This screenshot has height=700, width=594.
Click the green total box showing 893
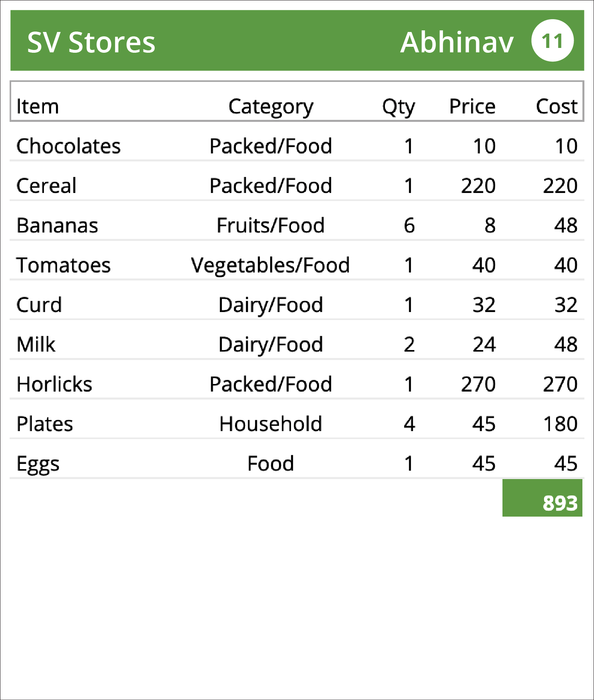(x=542, y=498)
